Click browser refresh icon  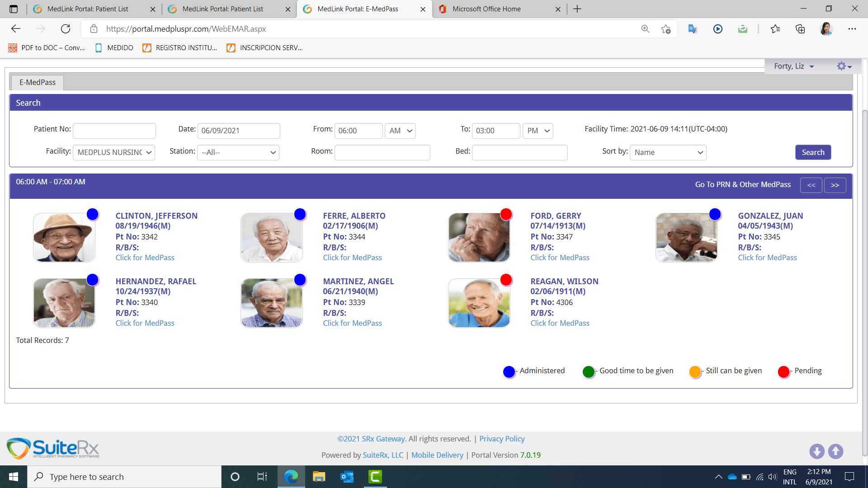click(x=66, y=29)
